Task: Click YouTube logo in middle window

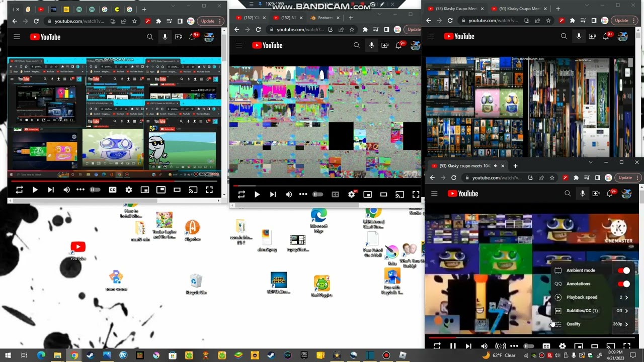Action: click(267, 45)
